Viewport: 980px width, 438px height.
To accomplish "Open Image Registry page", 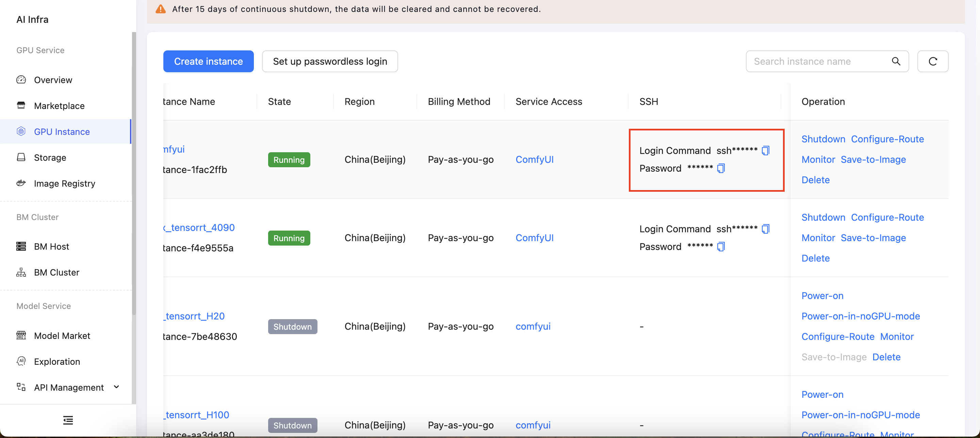I will tap(65, 184).
